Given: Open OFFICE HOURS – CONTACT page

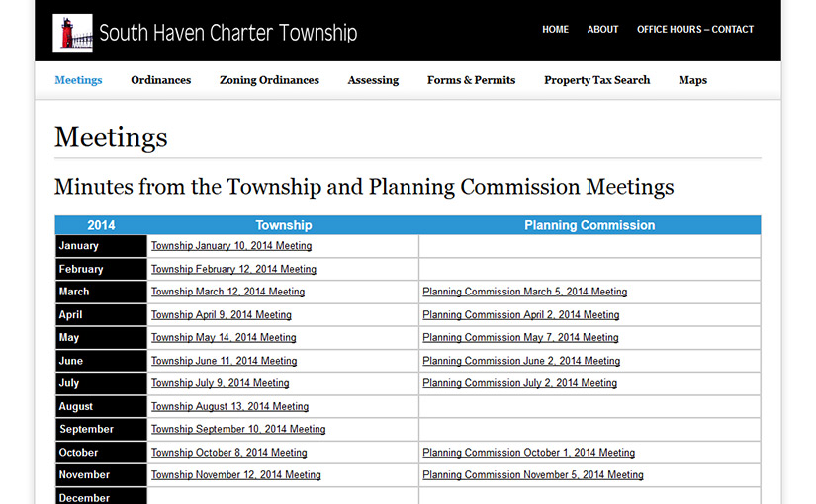Looking at the screenshot, I should click(x=695, y=29).
